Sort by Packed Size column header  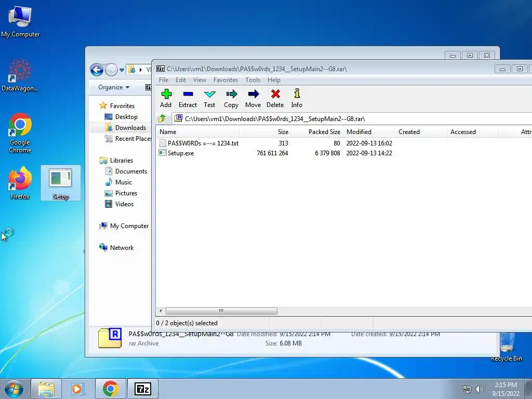[x=317, y=131]
